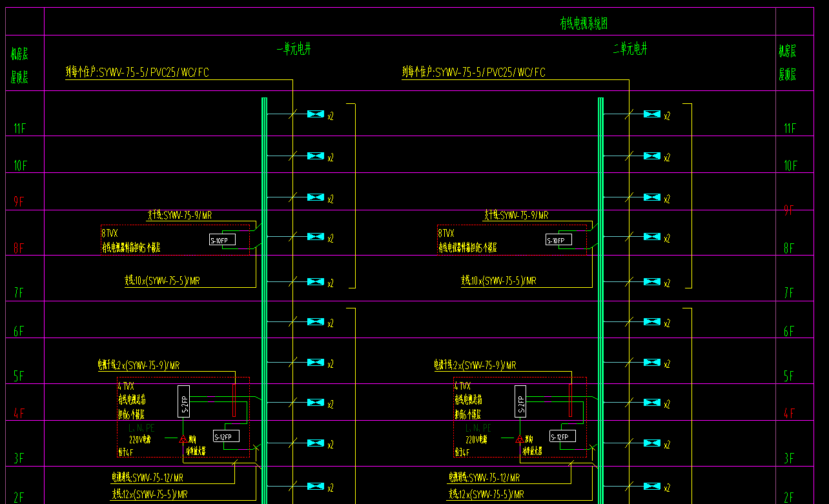829x504 pixels.
Task: Select unit two TV outlet symbol on 9F
Action: [x=652, y=197]
